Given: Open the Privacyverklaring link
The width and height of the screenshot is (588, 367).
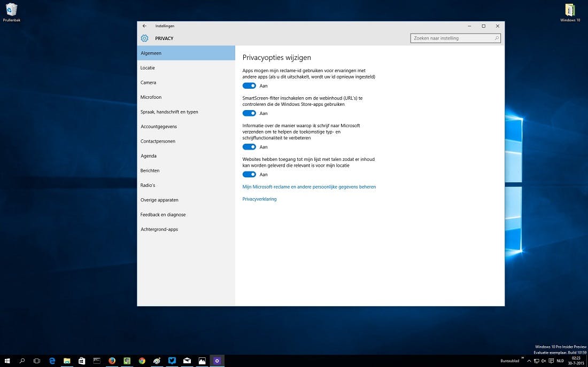Looking at the screenshot, I should point(259,199).
